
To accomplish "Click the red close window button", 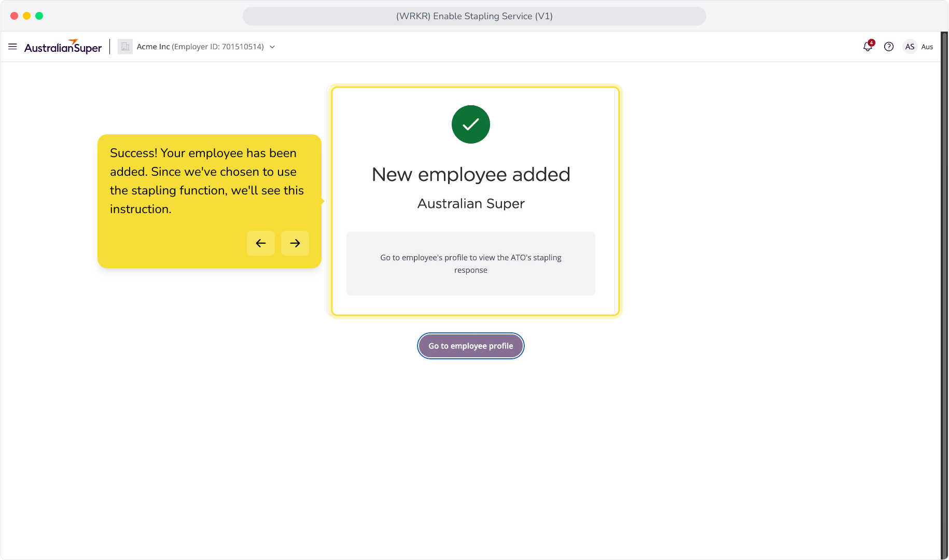I will pos(14,16).
